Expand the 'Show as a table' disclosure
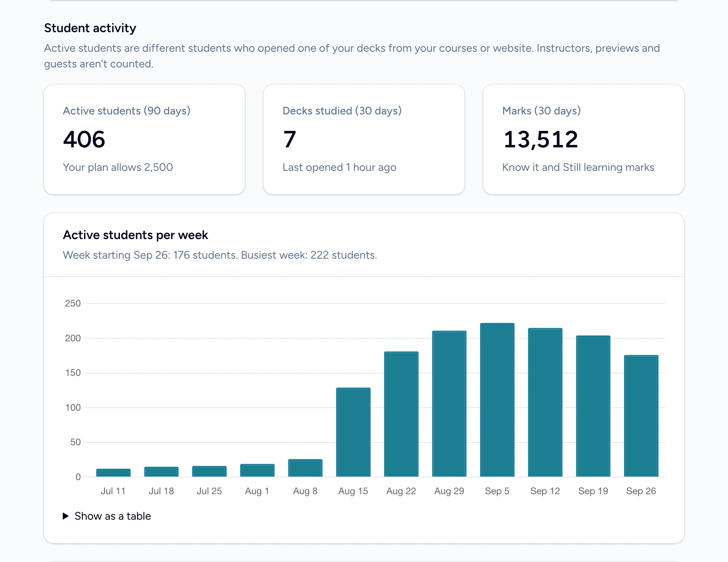 107,516
